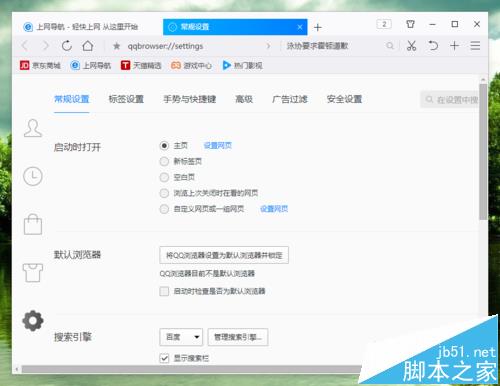500x386 pixels.
Task: Open the settings gear sidebar icon
Action: tap(33, 321)
